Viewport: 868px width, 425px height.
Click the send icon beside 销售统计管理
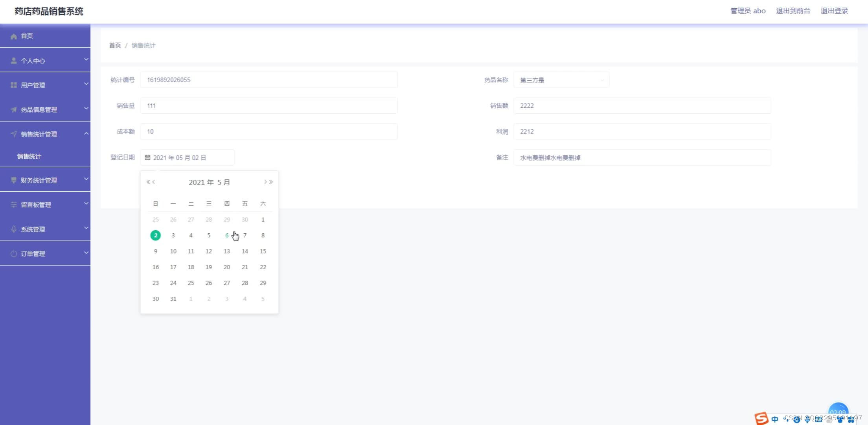pos(14,134)
